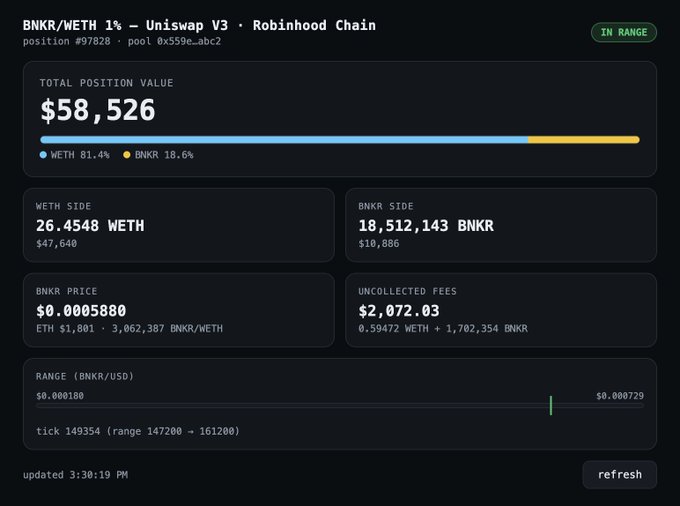Click the $0.000180 lower range bound
Viewport: 680px width, 506px height.
coord(60,395)
